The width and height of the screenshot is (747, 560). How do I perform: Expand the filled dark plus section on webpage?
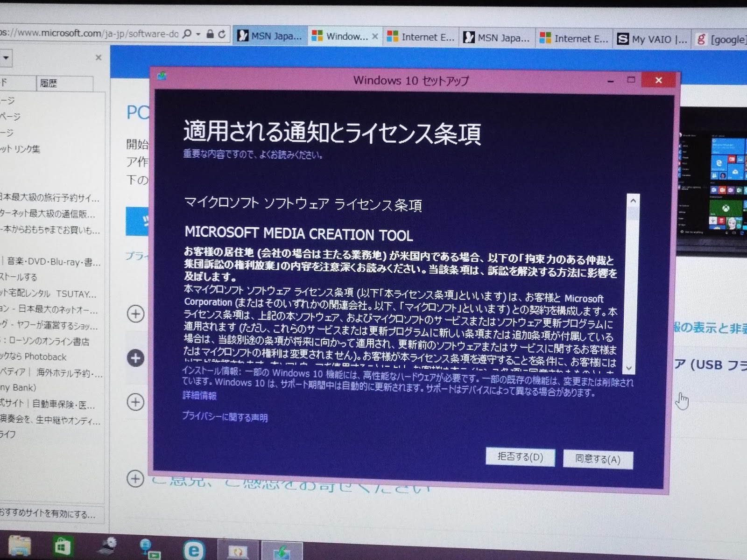(135, 358)
